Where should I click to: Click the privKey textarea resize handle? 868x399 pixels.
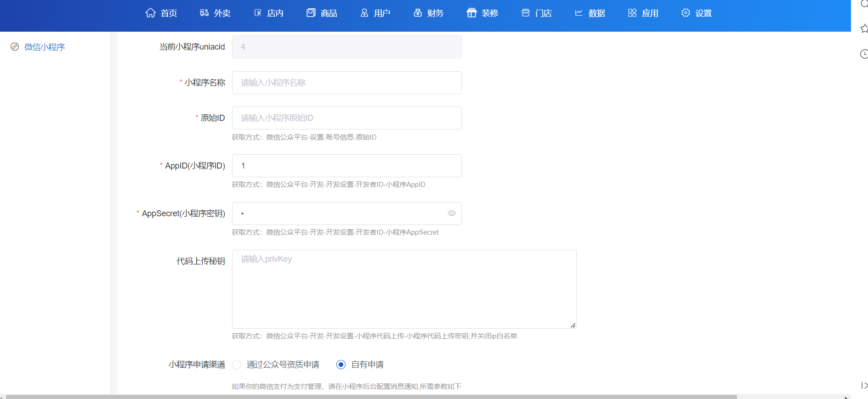click(573, 325)
